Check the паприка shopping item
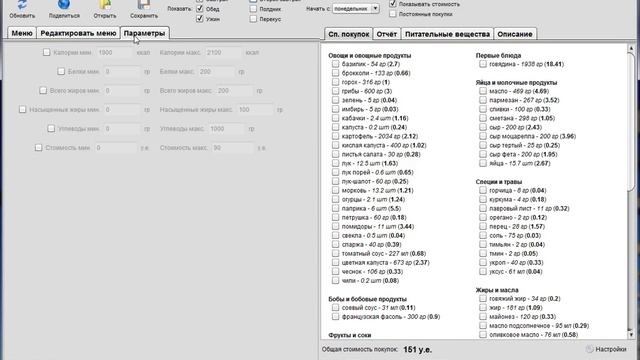This screenshot has width=640, height=360. click(x=336, y=208)
